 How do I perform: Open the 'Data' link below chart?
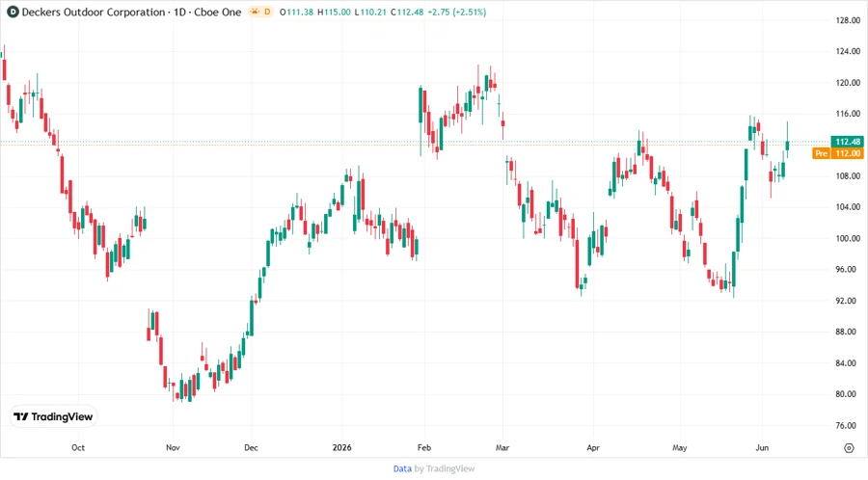402,469
